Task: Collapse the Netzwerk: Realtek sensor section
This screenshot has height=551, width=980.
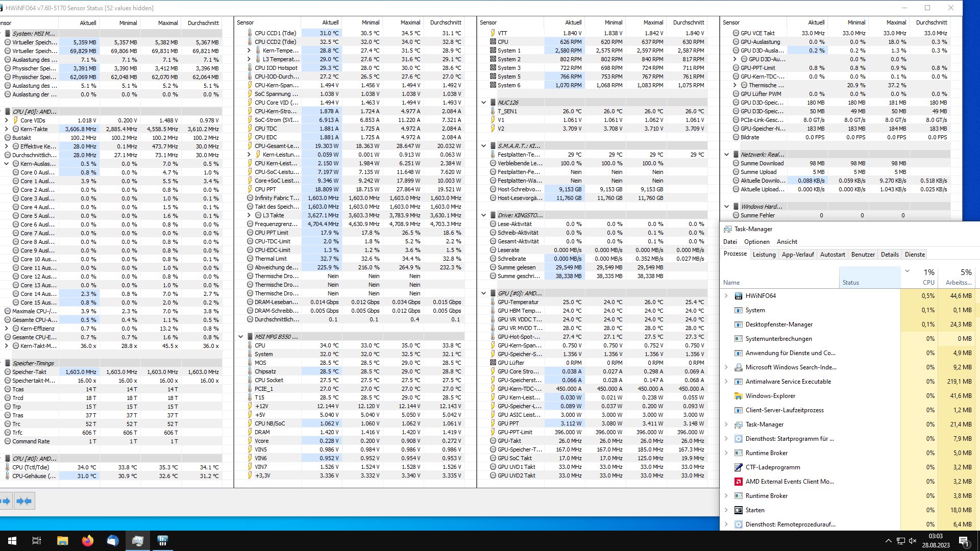Action: pyautogui.click(x=727, y=154)
